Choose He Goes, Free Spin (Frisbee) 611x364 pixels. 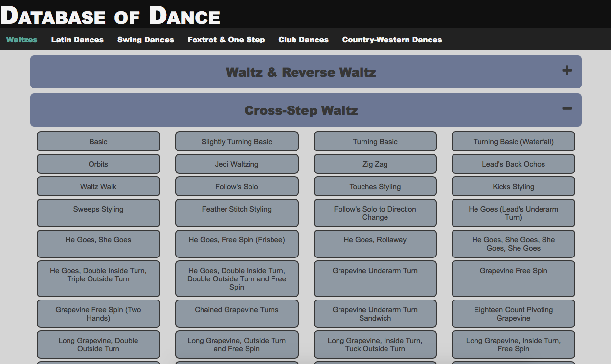point(237,243)
